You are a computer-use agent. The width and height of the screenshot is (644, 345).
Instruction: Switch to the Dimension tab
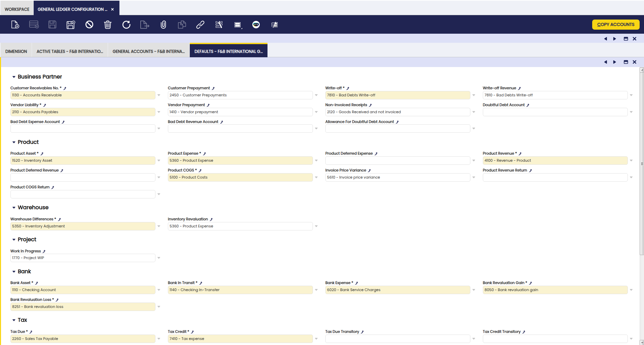click(x=16, y=52)
